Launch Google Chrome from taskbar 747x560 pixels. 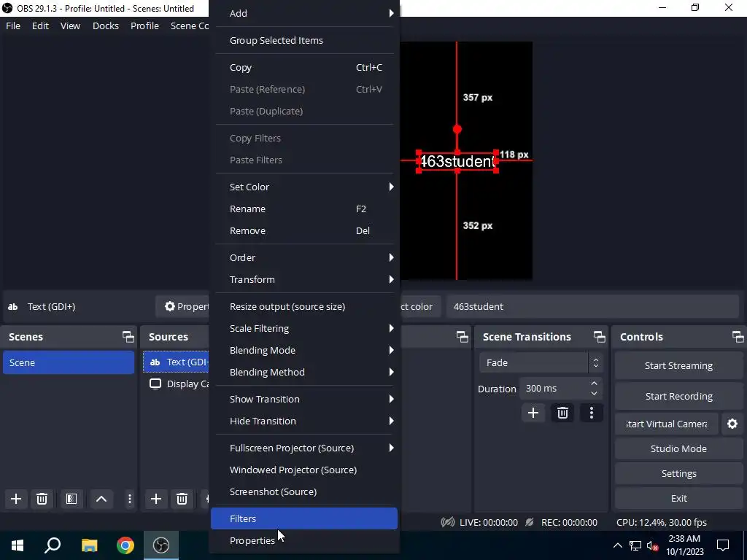coord(125,545)
